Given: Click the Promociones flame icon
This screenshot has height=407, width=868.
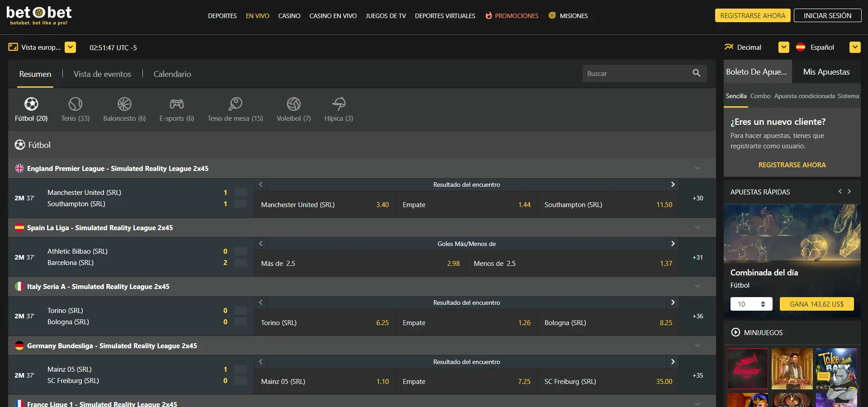Looking at the screenshot, I should (x=489, y=15).
